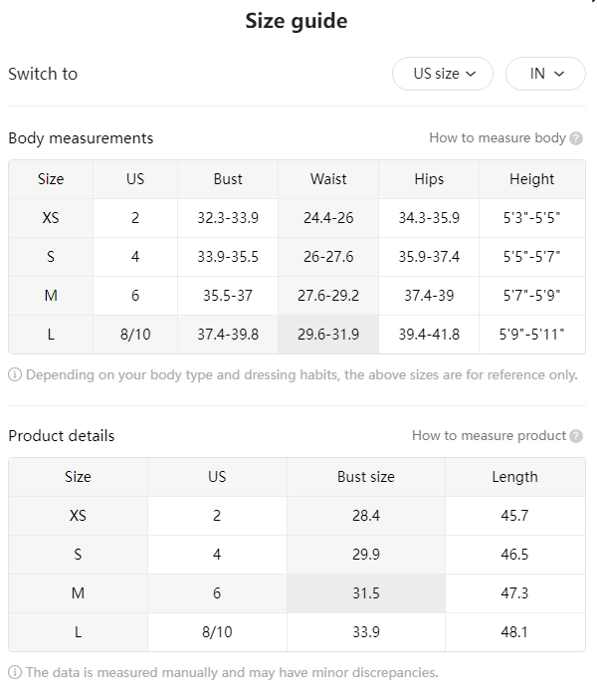Image resolution: width=597 pixels, height=700 pixels.
Task: Click the Waist column header
Action: click(x=328, y=179)
